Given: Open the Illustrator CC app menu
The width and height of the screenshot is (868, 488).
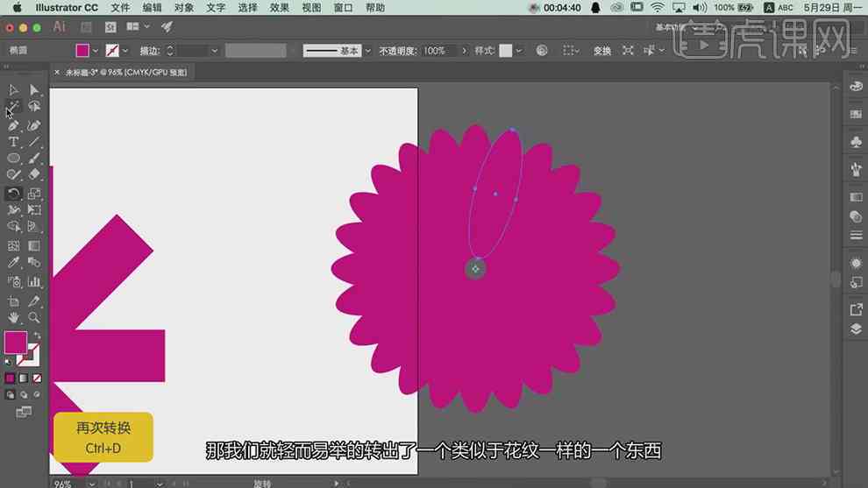Looking at the screenshot, I should pyautogui.click(x=67, y=8).
